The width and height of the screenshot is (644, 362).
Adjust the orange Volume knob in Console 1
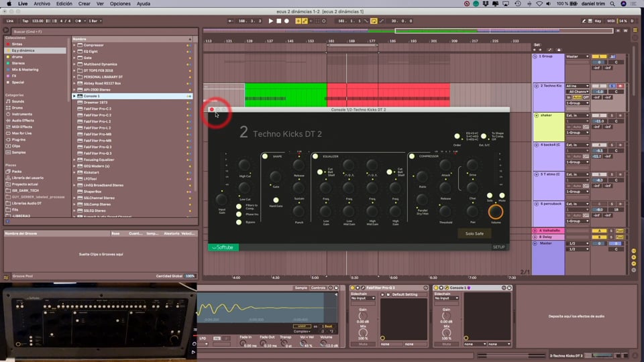[495, 212]
